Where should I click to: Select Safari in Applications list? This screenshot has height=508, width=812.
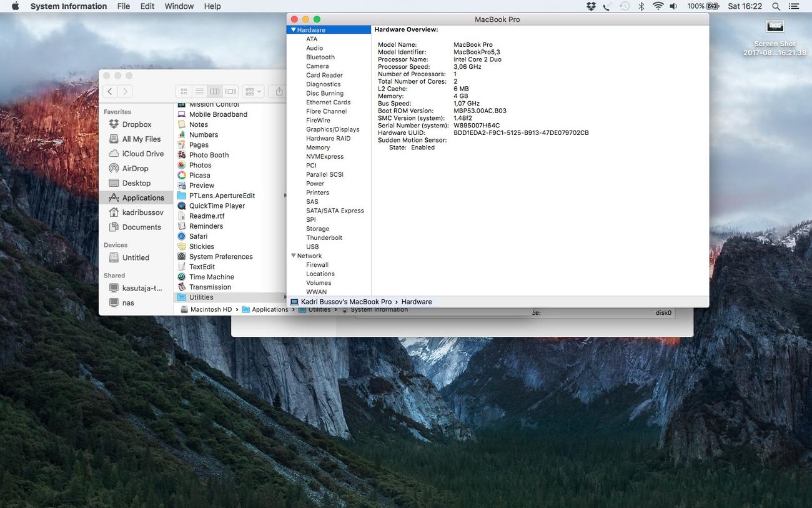[x=198, y=236]
